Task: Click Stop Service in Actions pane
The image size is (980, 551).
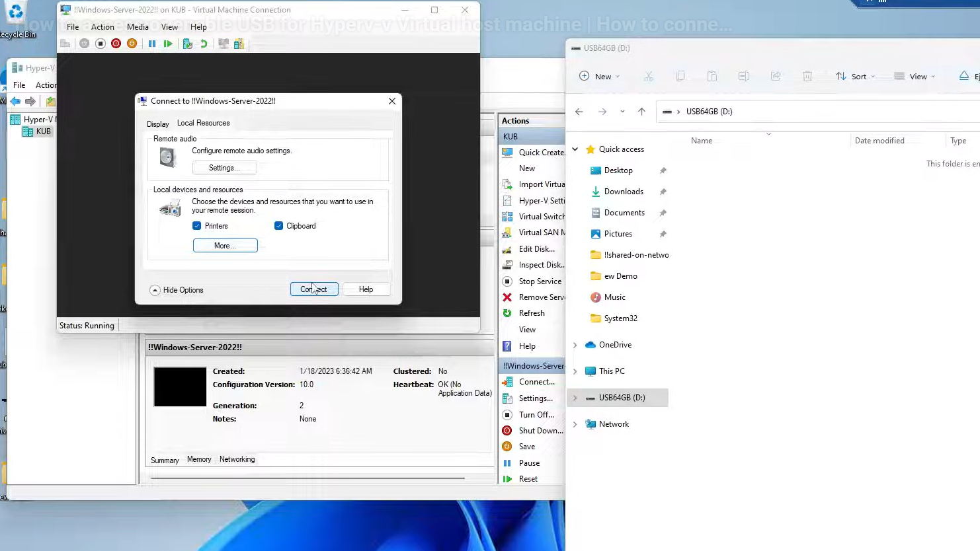Action: click(540, 281)
